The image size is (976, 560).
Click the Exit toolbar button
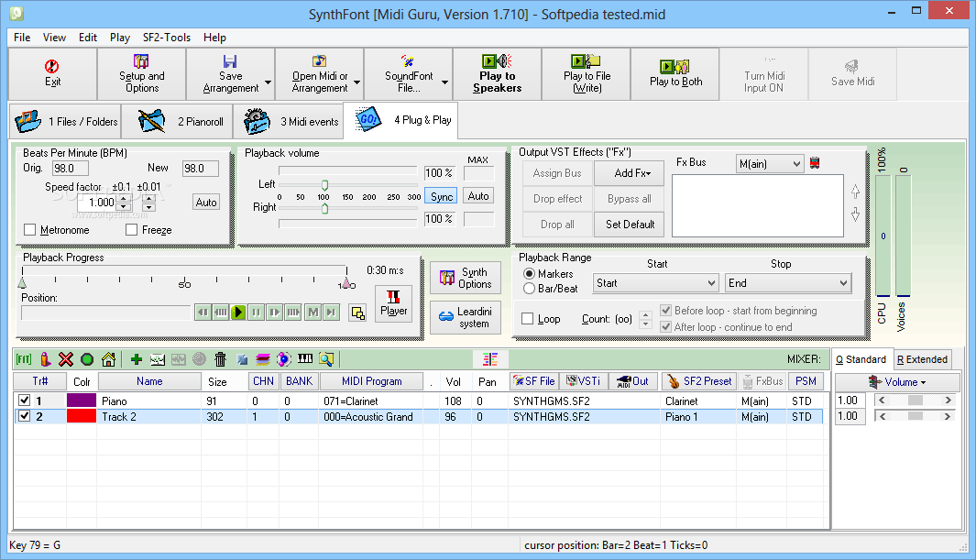[x=52, y=74]
